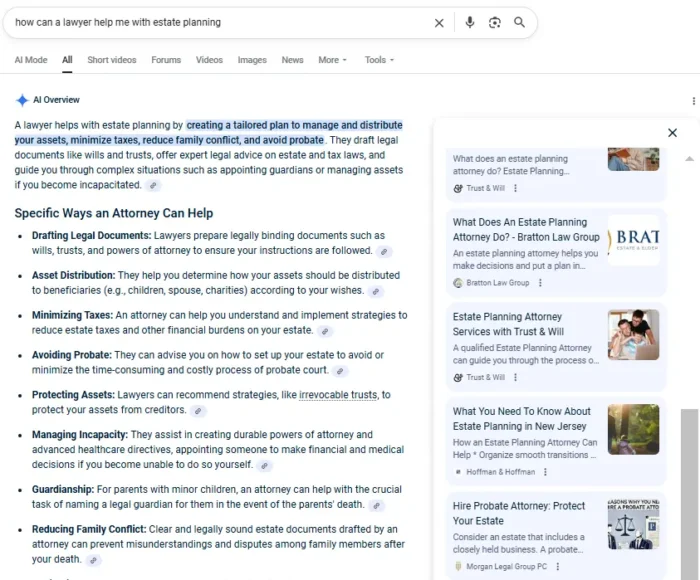Clear the search box text

coord(439,22)
